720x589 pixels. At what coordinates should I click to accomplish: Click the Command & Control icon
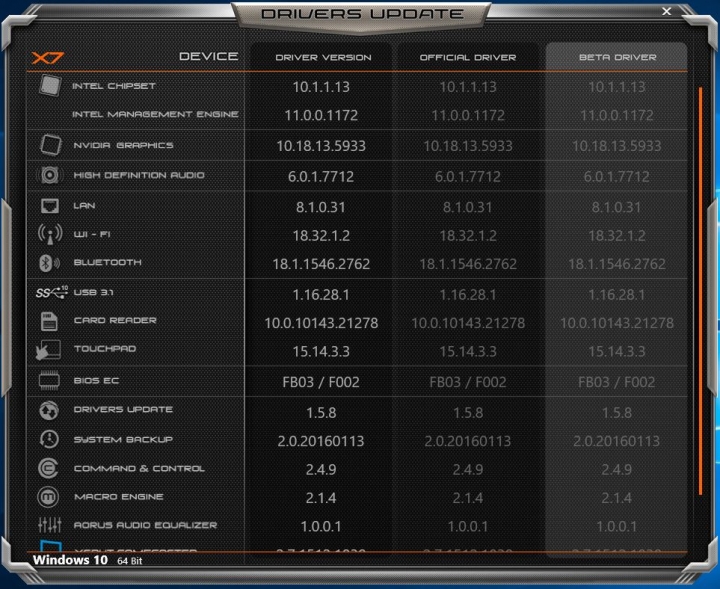click(x=48, y=468)
